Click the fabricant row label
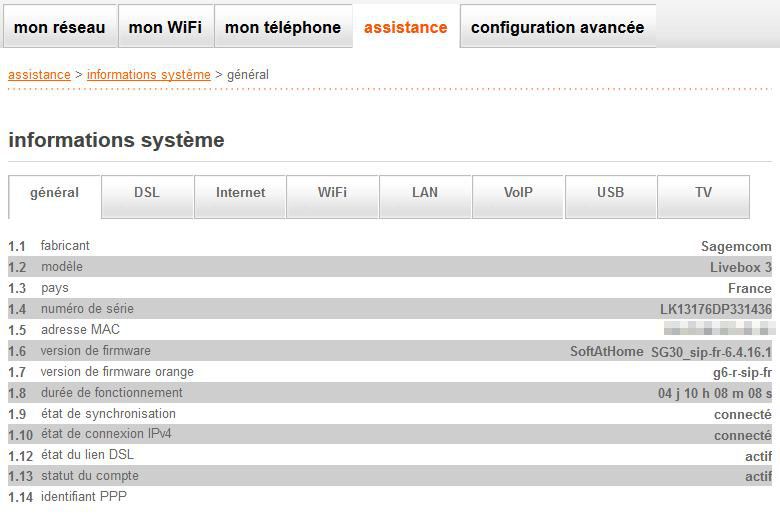780x513 pixels. [x=65, y=246]
